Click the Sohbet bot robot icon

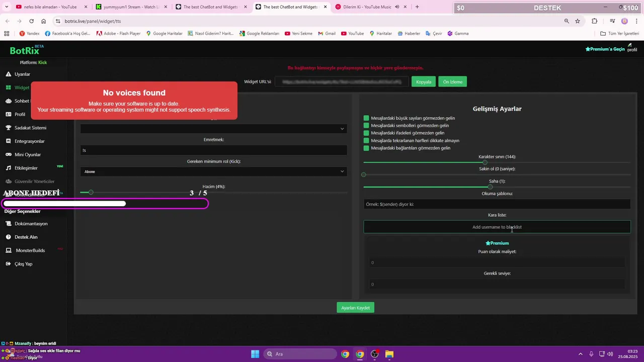tap(8, 101)
